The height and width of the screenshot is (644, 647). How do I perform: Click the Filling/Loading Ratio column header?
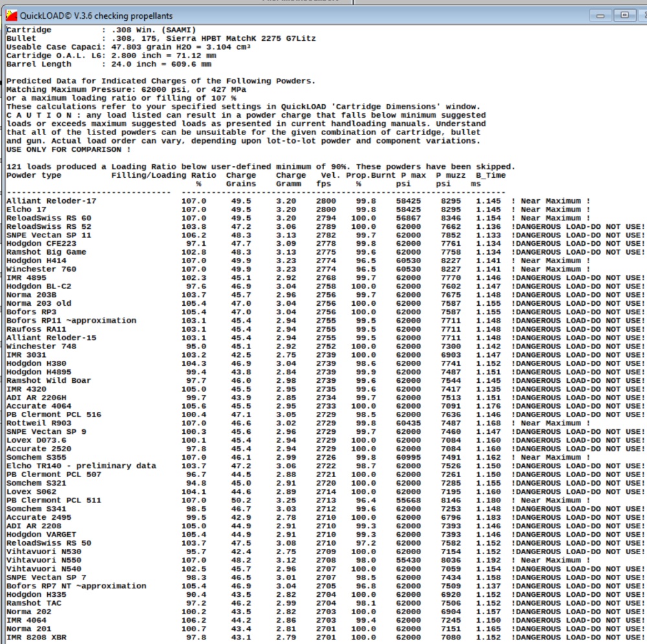click(x=164, y=175)
